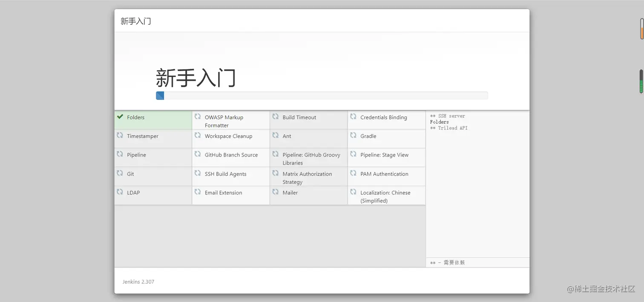Click the pending spinner icon beside Workspace Cleanup
This screenshot has height=302, width=644.
tap(198, 135)
